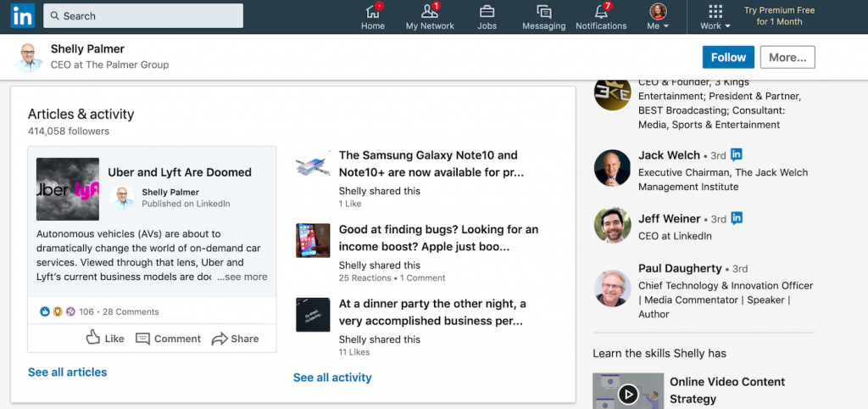The image size is (868, 409).
Task: Open the LinkedIn home logo
Action: pyautogui.click(x=23, y=15)
